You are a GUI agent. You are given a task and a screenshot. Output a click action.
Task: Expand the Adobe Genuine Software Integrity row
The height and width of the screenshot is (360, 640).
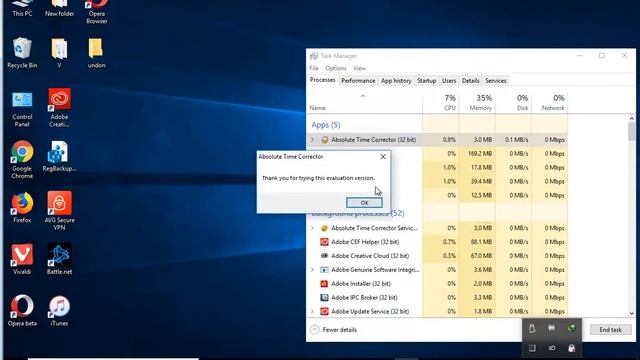313,270
